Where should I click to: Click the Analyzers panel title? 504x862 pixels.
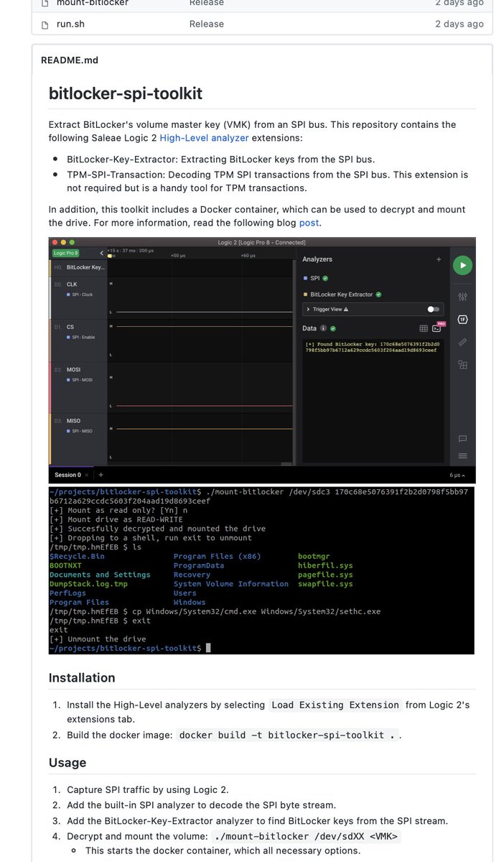click(x=317, y=259)
